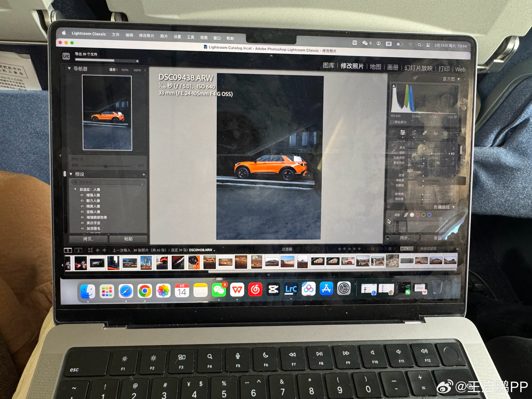Open Lightroom Classic from the Dock
This screenshot has height=399, width=532.
pyautogui.click(x=291, y=289)
